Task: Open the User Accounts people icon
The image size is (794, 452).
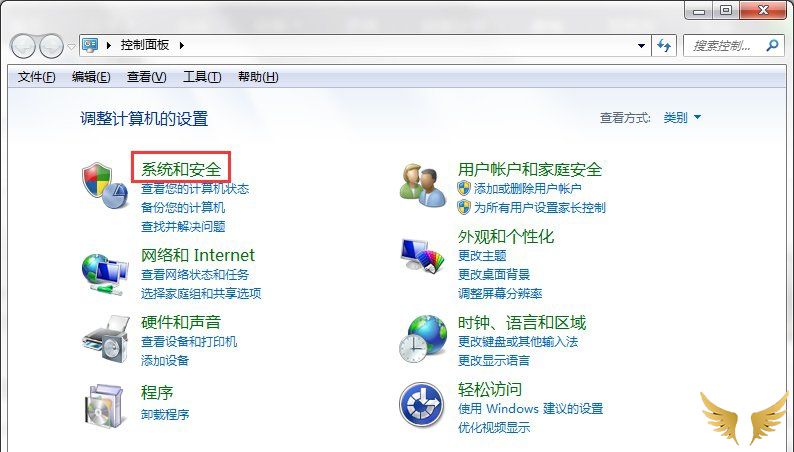Action: click(x=423, y=185)
